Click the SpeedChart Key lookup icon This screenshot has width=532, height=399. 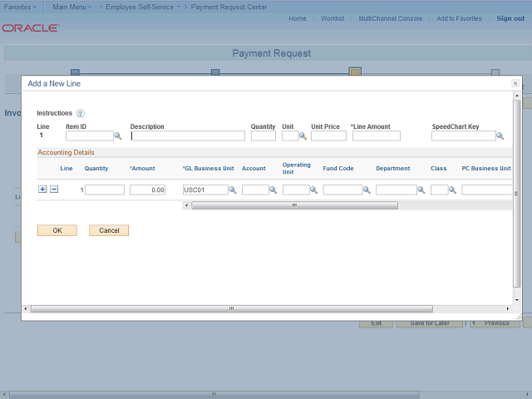click(x=501, y=135)
